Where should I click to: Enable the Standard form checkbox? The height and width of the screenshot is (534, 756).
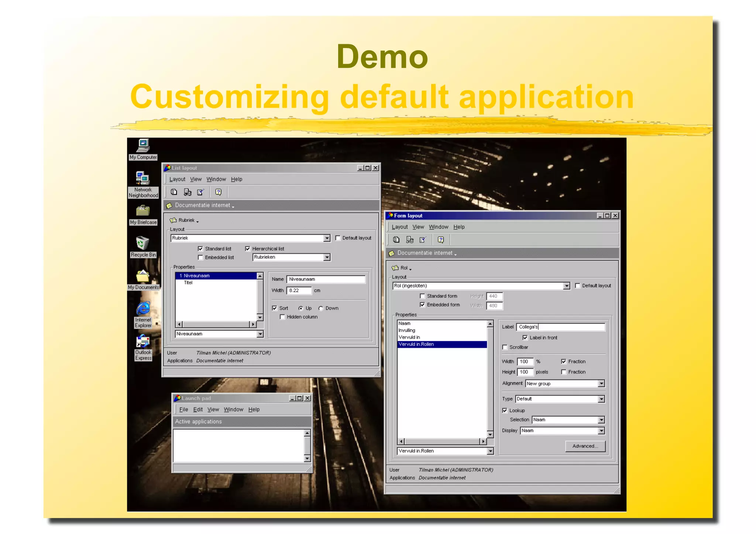click(423, 296)
